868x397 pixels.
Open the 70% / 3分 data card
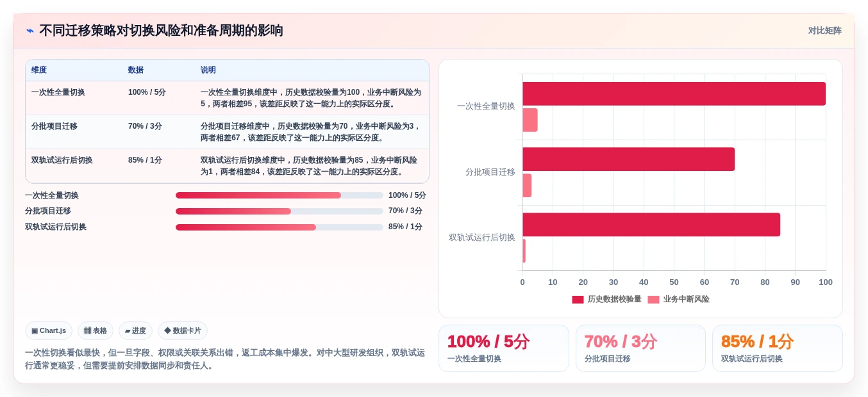[640, 348]
